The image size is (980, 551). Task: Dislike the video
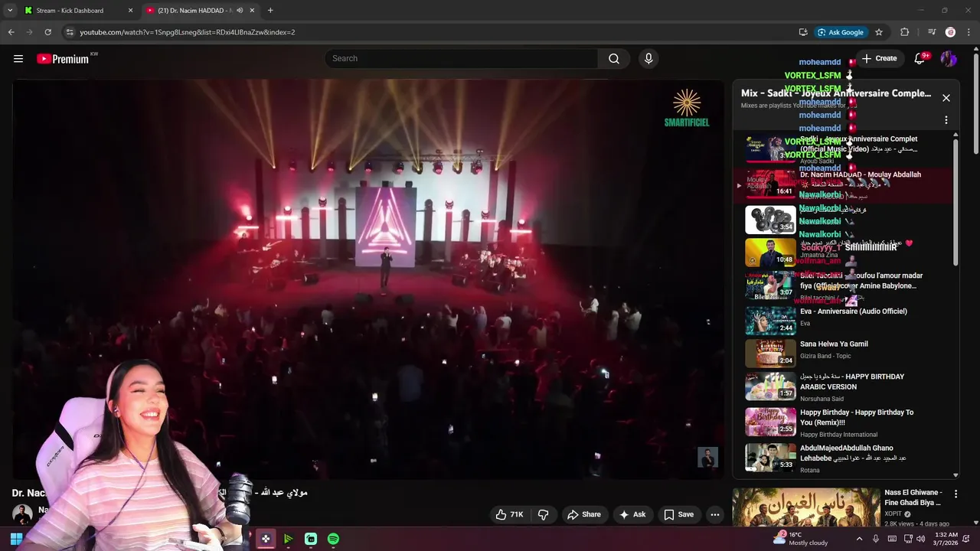pos(544,514)
